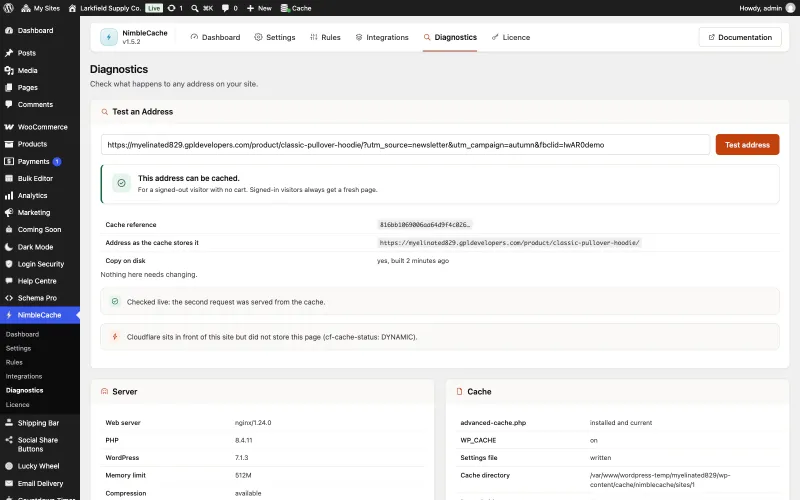Click the nginx/1.24.0 web server value
800x500 pixels.
point(253,423)
